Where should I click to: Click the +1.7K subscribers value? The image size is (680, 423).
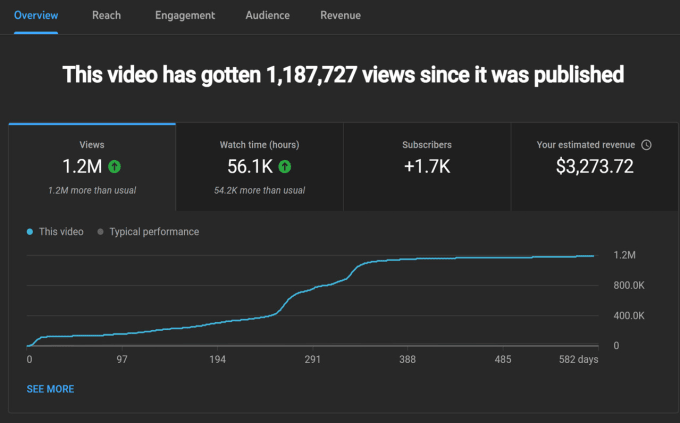coord(427,167)
